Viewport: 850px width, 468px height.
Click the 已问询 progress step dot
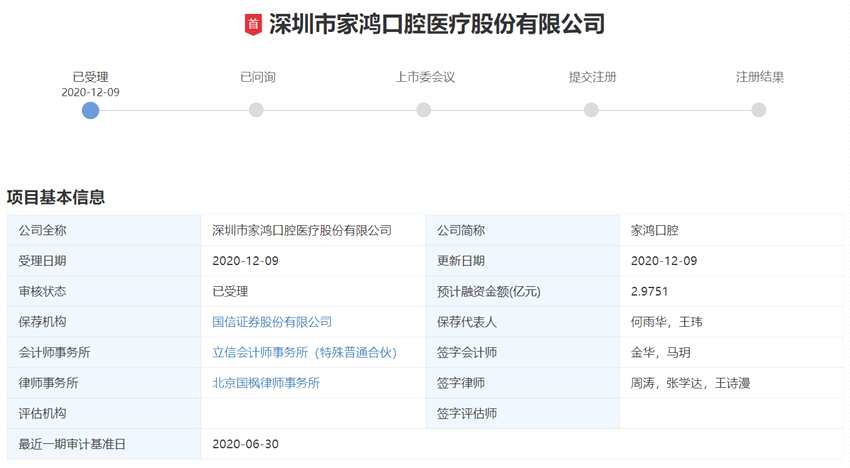tap(256, 110)
